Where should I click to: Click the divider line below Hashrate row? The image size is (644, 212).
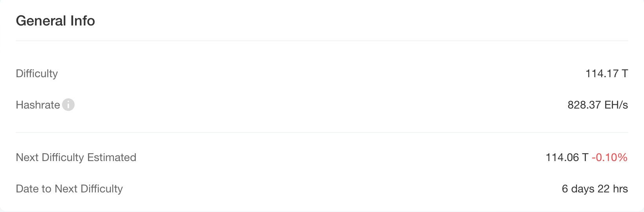(322, 132)
